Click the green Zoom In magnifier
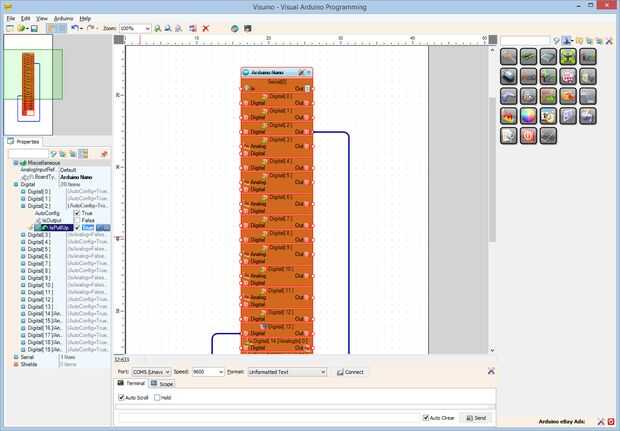This screenshot has height=431, width=620. [x=157, y=28]
